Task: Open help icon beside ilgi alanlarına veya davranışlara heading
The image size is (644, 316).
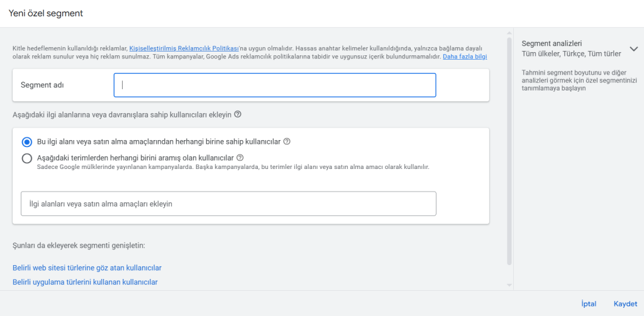Action: point(237,114)
